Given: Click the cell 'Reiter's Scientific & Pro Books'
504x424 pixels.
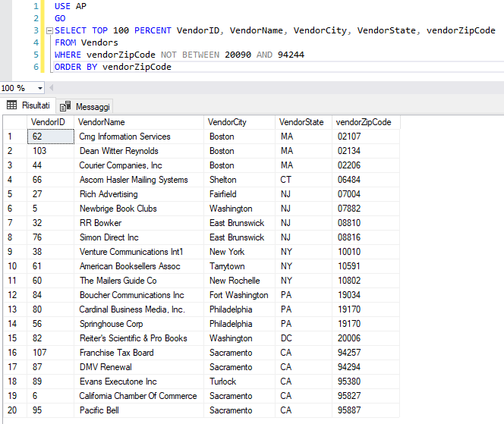Looking at the screenshot, I should click(139, 338).
